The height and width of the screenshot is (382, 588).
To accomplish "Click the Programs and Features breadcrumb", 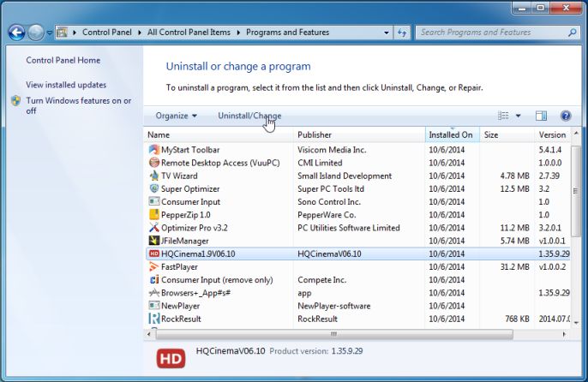I will coord(288,33).
